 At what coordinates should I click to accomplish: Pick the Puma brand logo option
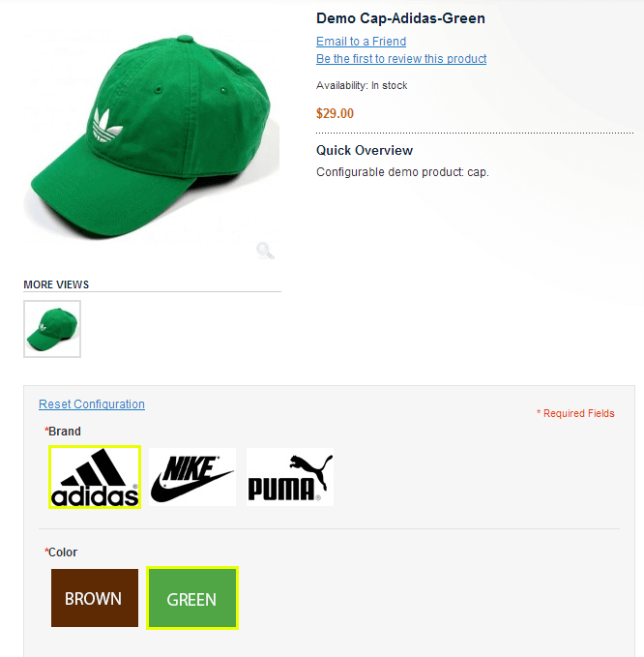tap(290, 477)
